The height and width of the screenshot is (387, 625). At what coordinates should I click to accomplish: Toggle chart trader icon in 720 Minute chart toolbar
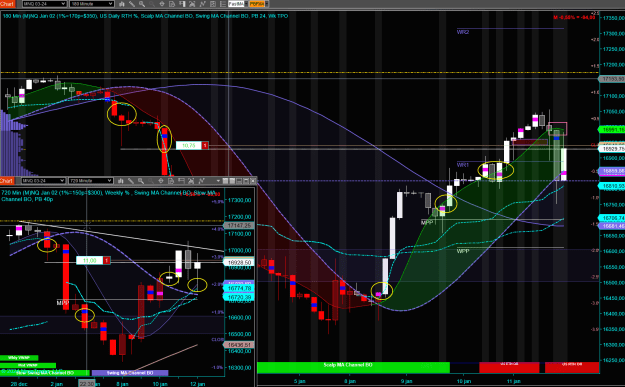click(181, 181)
